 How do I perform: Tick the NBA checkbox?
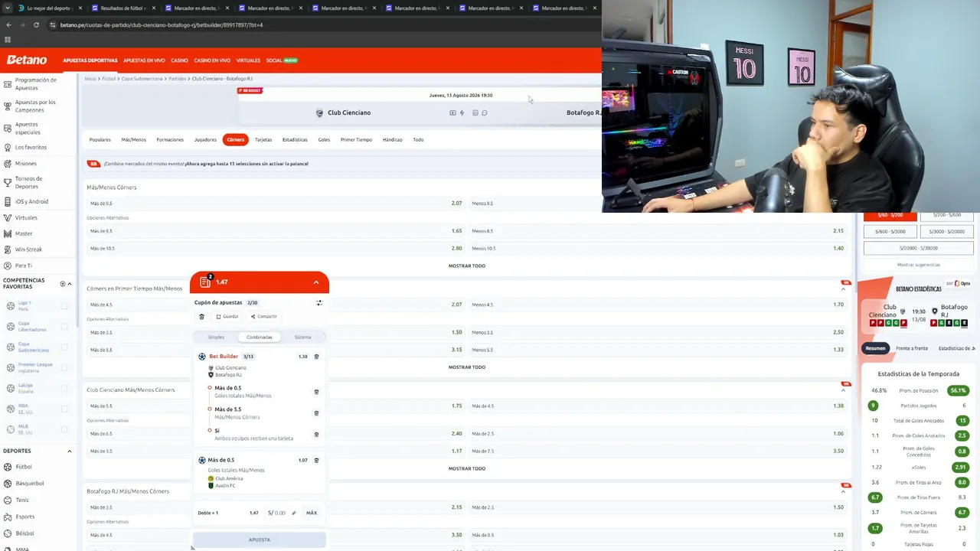click(64, 409)
